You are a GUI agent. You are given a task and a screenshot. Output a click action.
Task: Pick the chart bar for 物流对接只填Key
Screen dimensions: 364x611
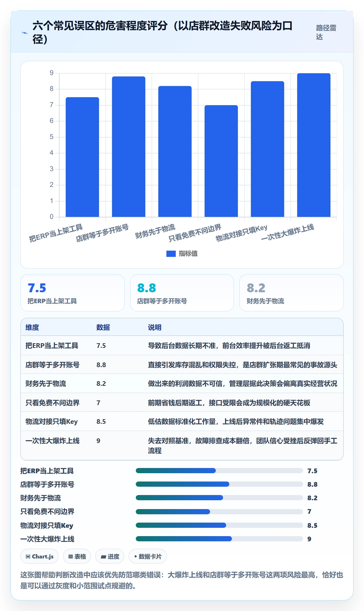click(267, 149)
